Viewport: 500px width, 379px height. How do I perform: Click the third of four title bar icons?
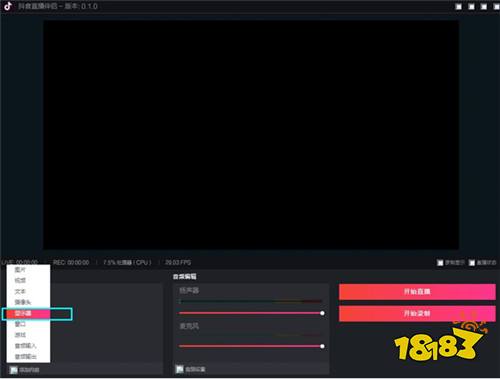pos(484,7)
